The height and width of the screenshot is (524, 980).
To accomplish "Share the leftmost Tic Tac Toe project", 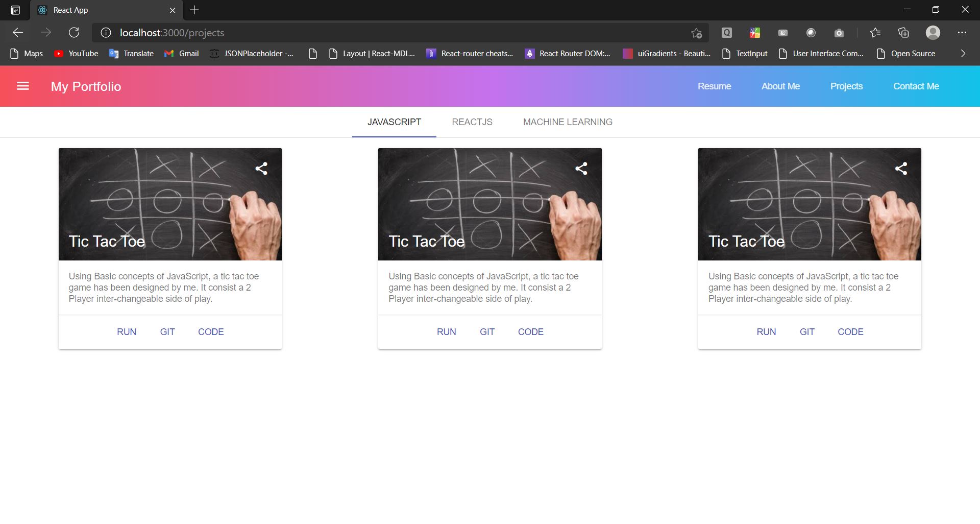I will 261,169.
